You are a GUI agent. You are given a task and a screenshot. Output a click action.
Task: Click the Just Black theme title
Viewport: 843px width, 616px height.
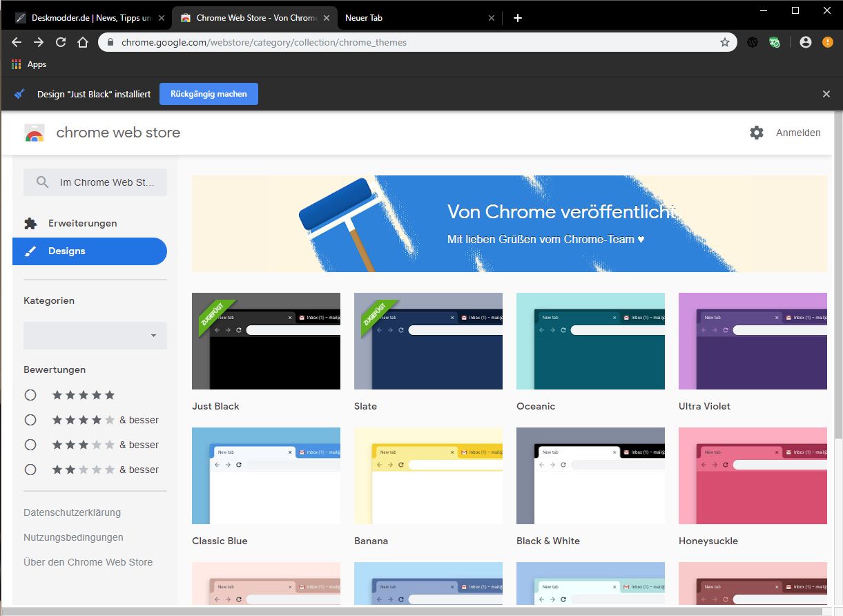pos(215,406)
